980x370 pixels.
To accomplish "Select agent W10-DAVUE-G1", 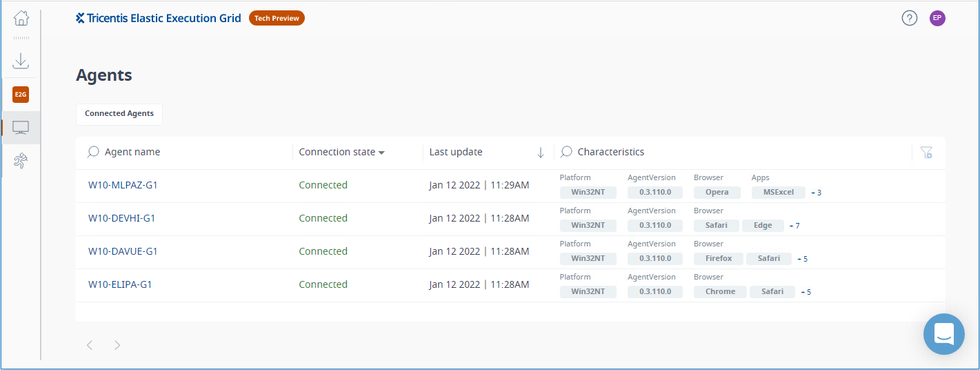I will click(123, 251).
